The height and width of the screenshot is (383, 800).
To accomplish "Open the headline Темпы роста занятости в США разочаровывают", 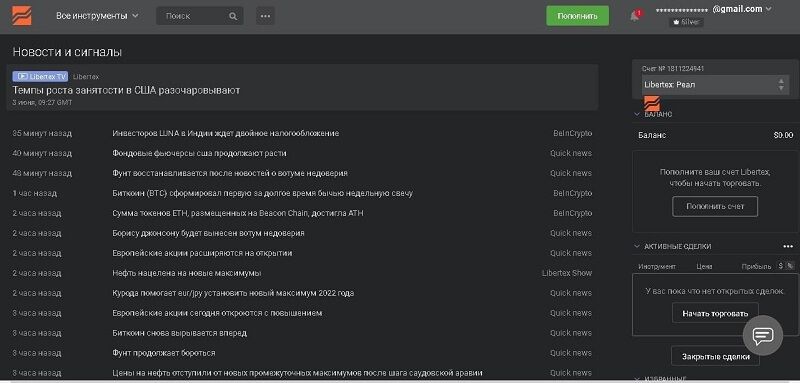I will click(126, 90).
